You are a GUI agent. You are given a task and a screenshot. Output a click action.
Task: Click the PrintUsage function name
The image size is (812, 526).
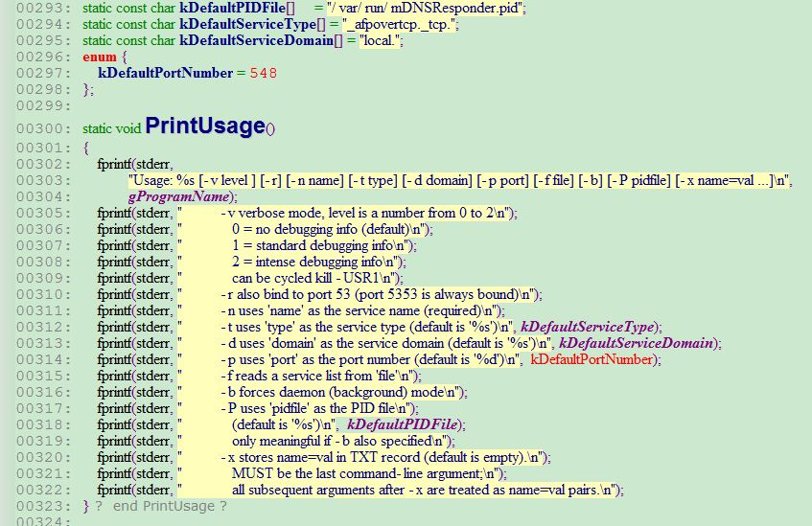point(205,126)
